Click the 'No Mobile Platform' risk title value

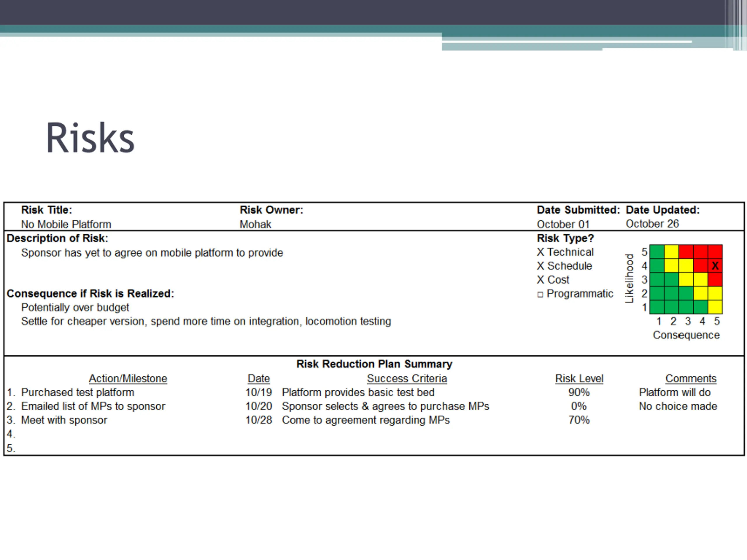[x=66, y=225]
